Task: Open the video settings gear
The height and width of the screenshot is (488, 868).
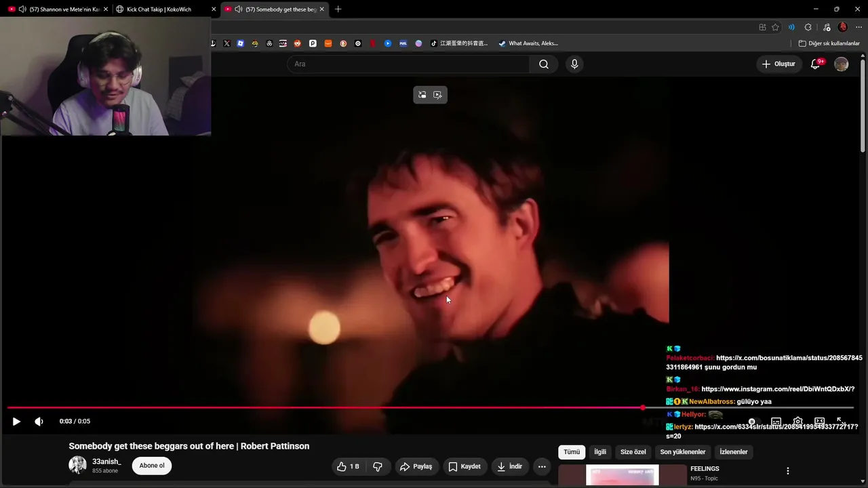Action: click(797, 422)
